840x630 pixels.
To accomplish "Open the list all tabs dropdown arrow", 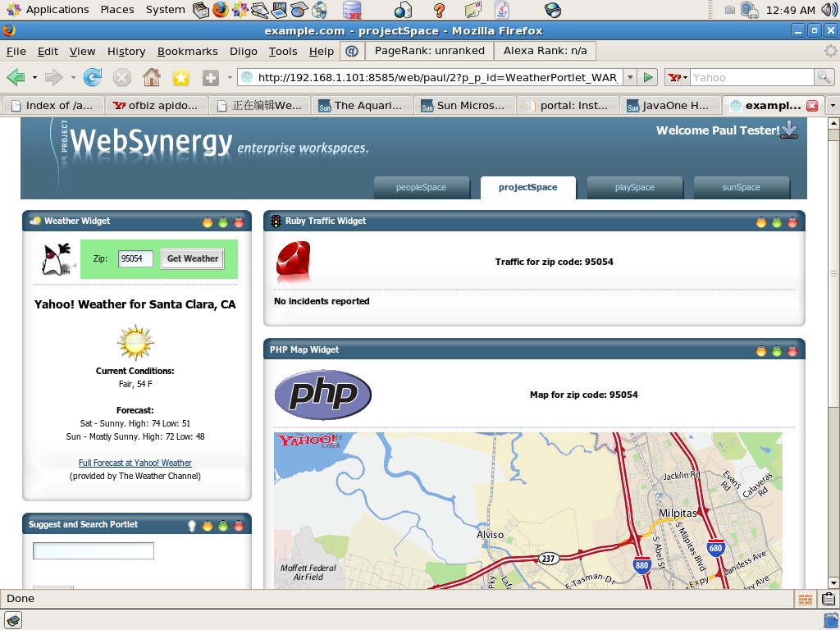I will pos(833,106).
